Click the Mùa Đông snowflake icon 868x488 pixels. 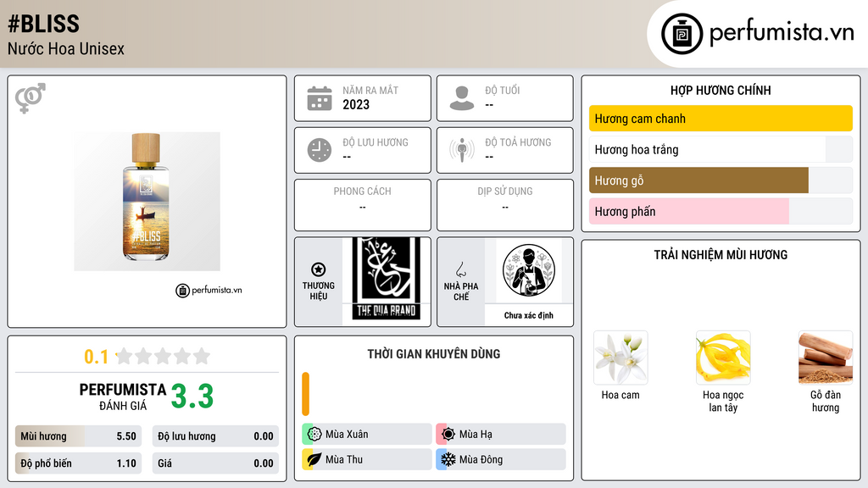[x=448, y=459]
